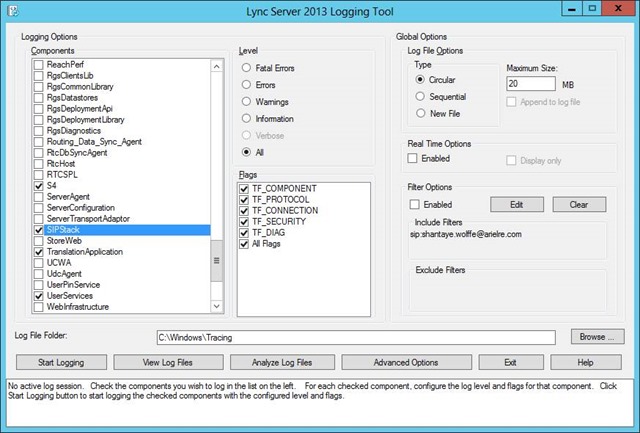Select the Information level
640x433 pixels.
click(x=246, y=118)
